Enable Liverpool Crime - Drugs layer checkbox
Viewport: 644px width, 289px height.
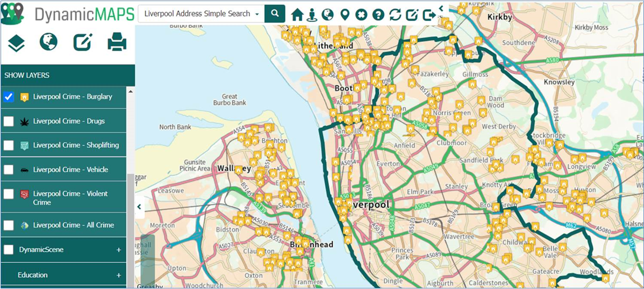[x=9, y=121]
